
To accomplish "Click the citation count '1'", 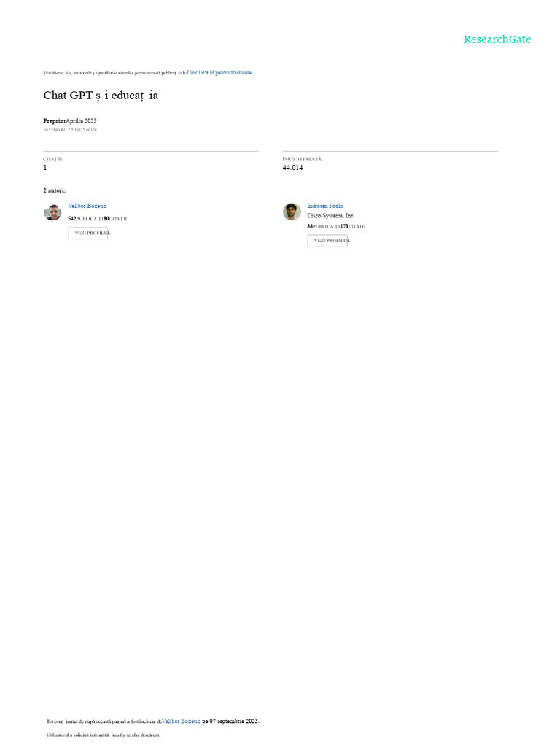I will 45,168.
